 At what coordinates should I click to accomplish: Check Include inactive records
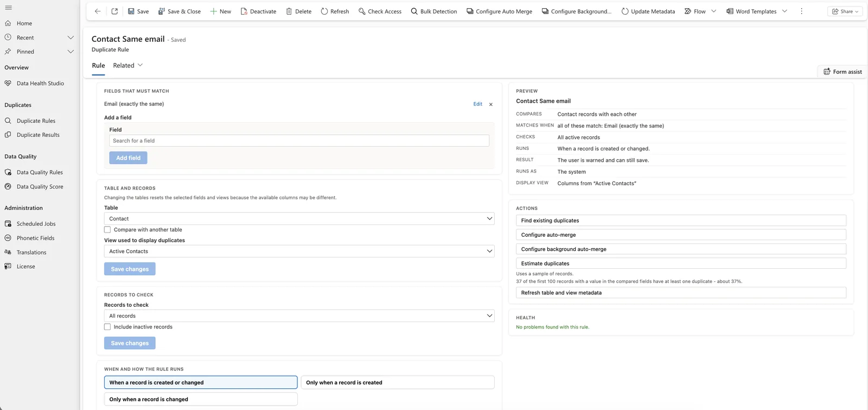(x=107, y=327)
